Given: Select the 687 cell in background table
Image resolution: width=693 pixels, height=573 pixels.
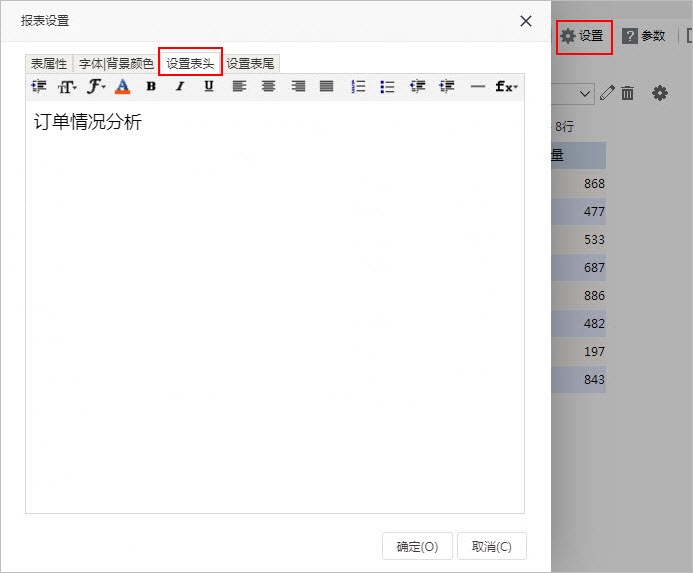Looking at the screenshot, I should click(x=579, y=267).
